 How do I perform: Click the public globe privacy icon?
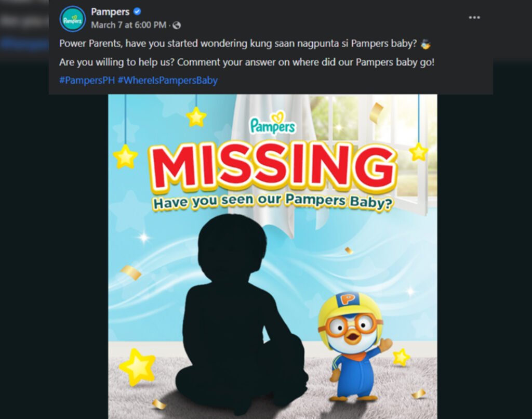pyautogui.click(x=177, y=25)
